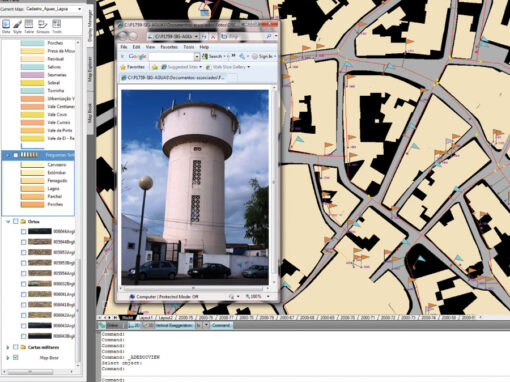Click the purple swatch in the legend
This screenshot has height=382, width=510.
point(32,75)
